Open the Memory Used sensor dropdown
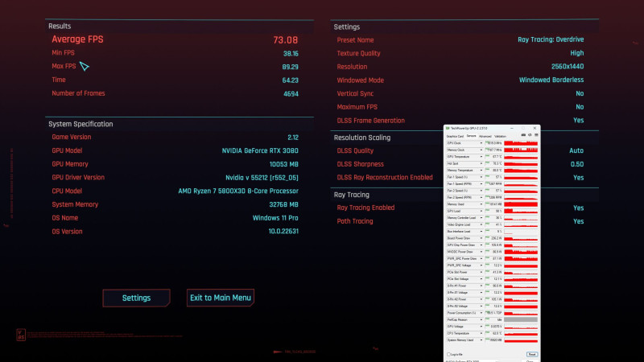 pos(481,204)
